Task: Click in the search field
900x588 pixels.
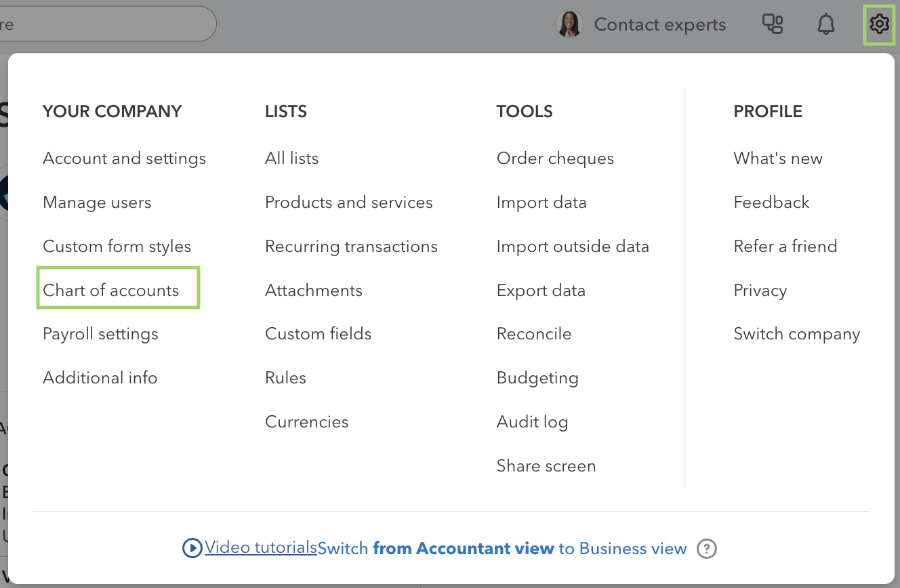Action: (x=108, y=24)
